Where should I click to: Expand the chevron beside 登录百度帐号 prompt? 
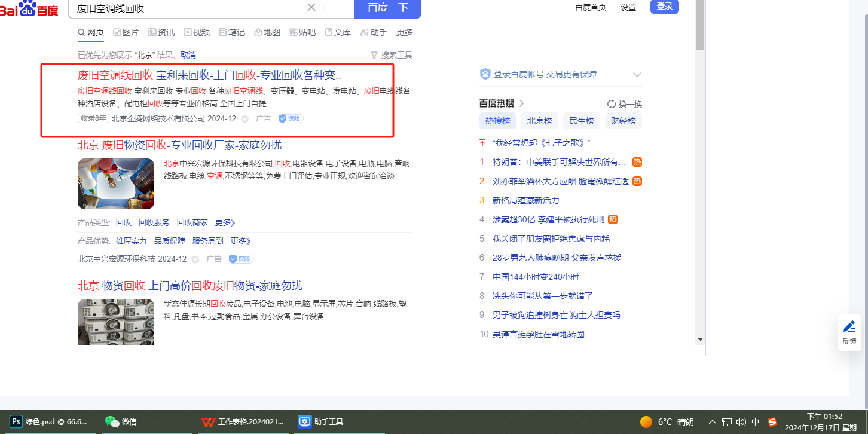coord(637,75)
